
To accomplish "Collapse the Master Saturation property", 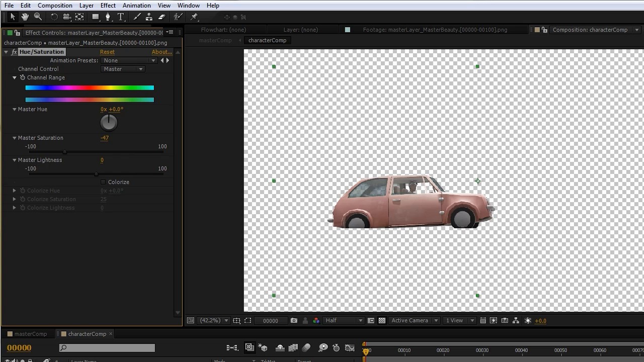I will point(15,138).
